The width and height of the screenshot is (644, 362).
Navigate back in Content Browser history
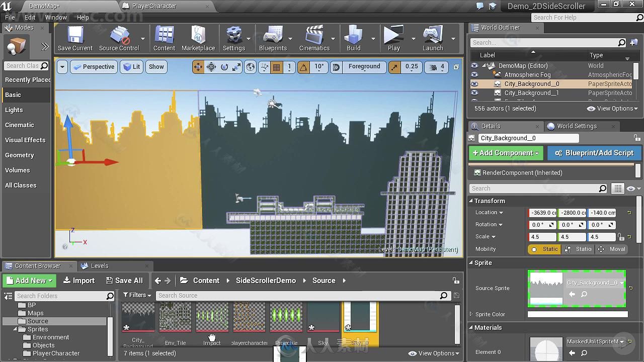(x=158, y=281)
